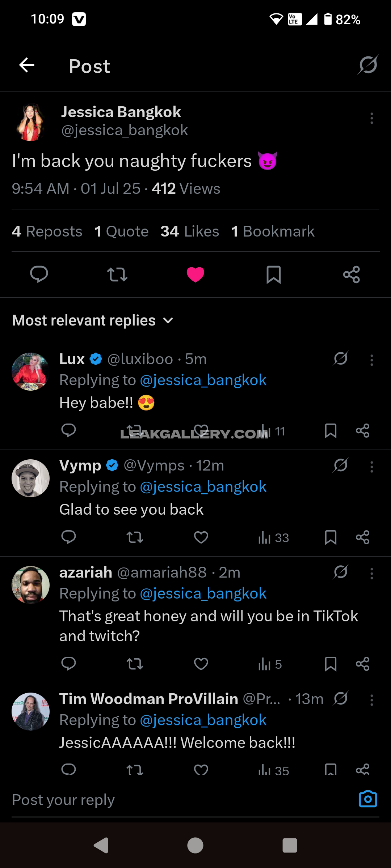Repost azariah's reply

pos(135,664)
